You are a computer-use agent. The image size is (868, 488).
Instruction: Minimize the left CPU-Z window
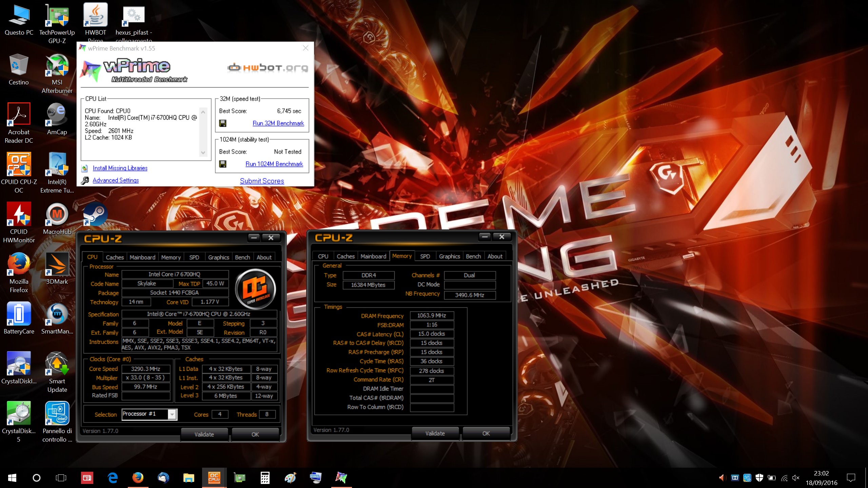point(254,238)
